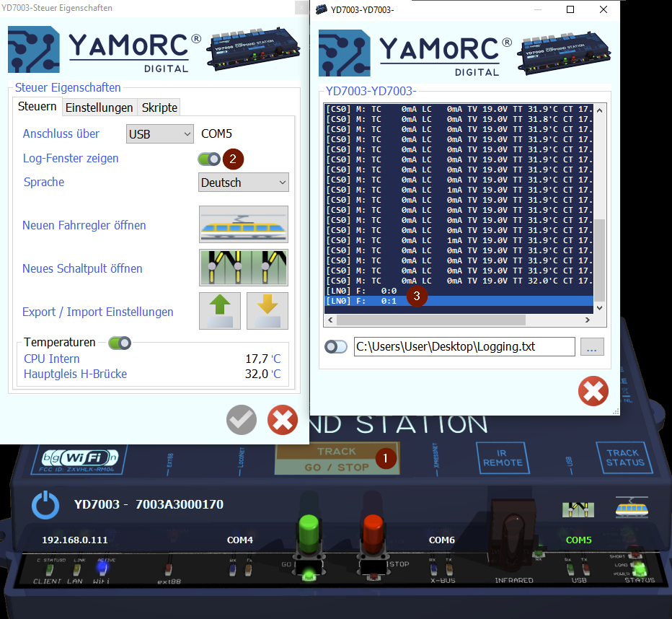Click the small tram icon on the command station
The height and width of the screenshot is (619, 672).
(x=632, y=508)
